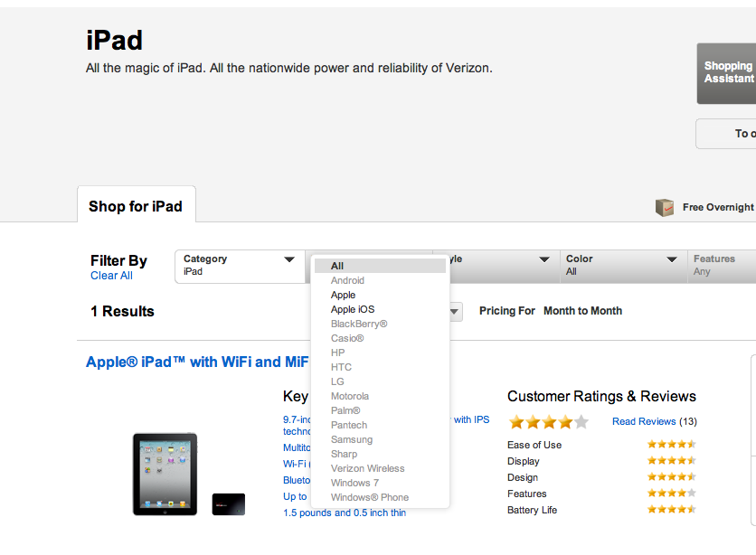Image resolution: width=756 pixels, height=555 pixels.
Task: Open the Category filter dropdown
Action: (x=240, y=266)
